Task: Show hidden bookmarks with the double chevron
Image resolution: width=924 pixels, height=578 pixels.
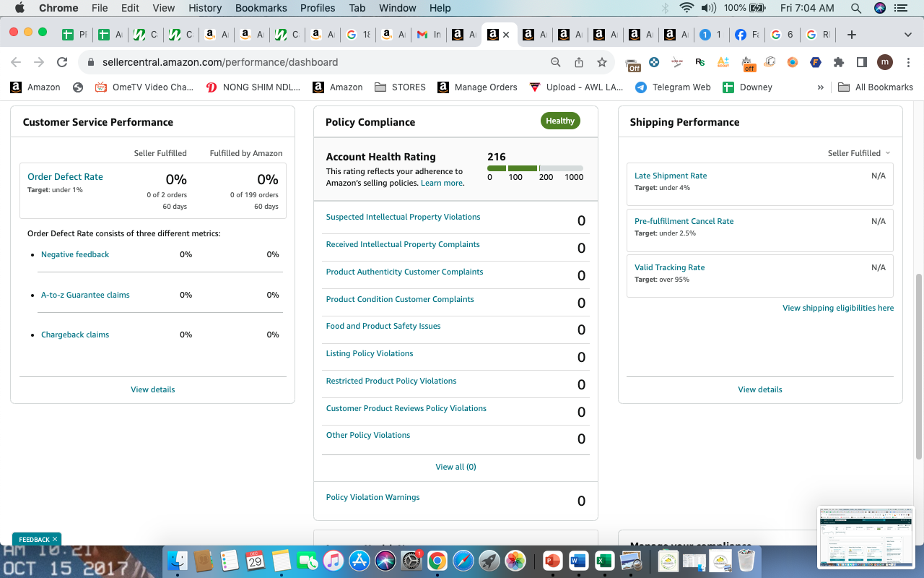Action: pos(820,87)
